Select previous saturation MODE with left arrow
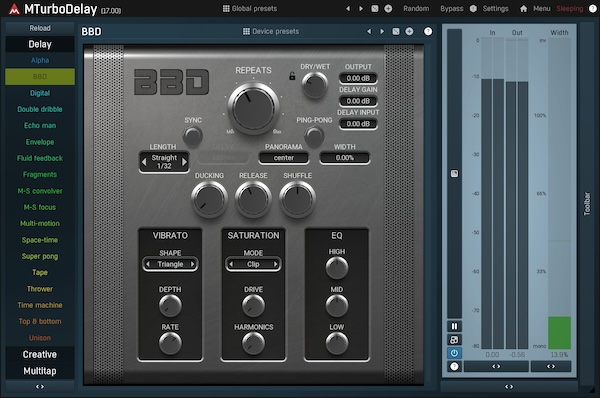This screenshot has width=600, height=398. pos(231,264)
